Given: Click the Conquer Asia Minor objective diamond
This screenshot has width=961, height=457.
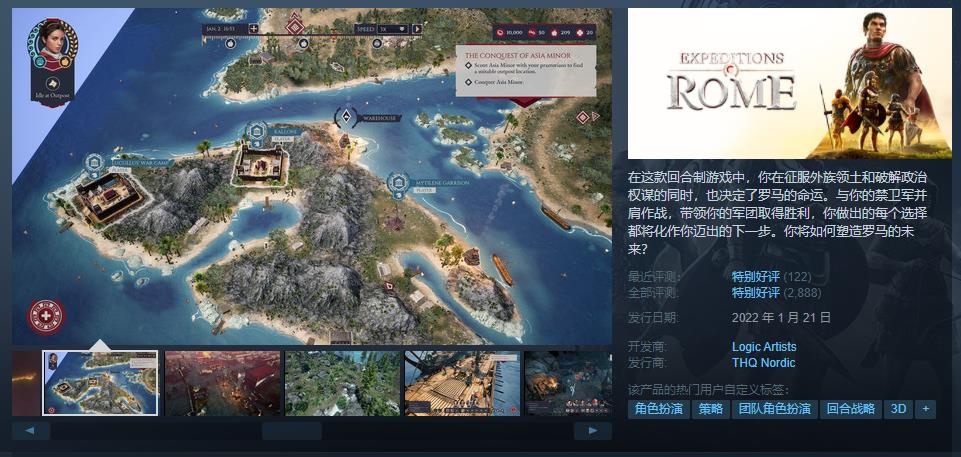Looking at the screenshot, I should (x=468, y=81).
